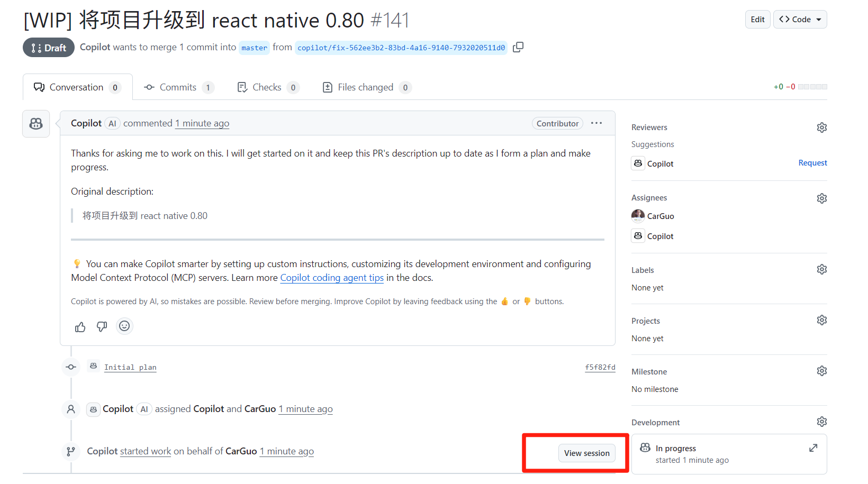Click 'None yet' under Labels
The width and height of the screenshot is (868, 484).
(x=647, y=288)
